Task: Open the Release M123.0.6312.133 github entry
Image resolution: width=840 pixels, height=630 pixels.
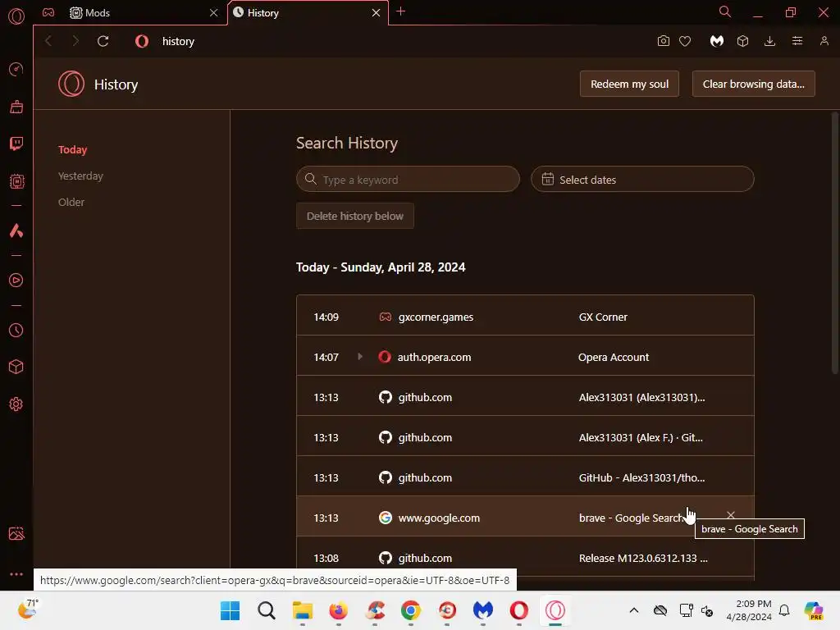Action: (x=525, y=558)
